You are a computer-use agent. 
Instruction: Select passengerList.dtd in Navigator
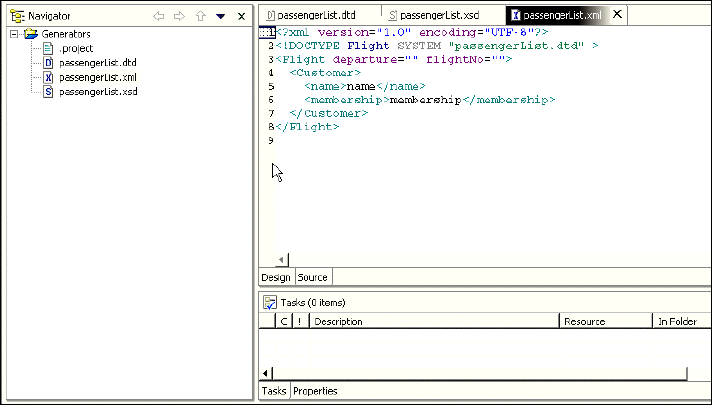click(97, 63)
